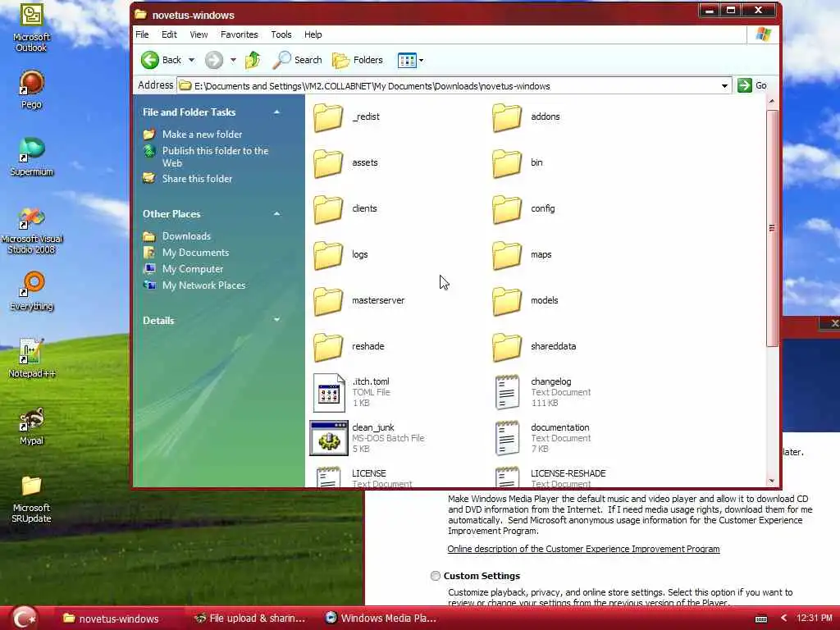Collapse the Other Places panel
The width and height of the screenshot is (840, 630).
pyautogui.click(x=276, y=214)
